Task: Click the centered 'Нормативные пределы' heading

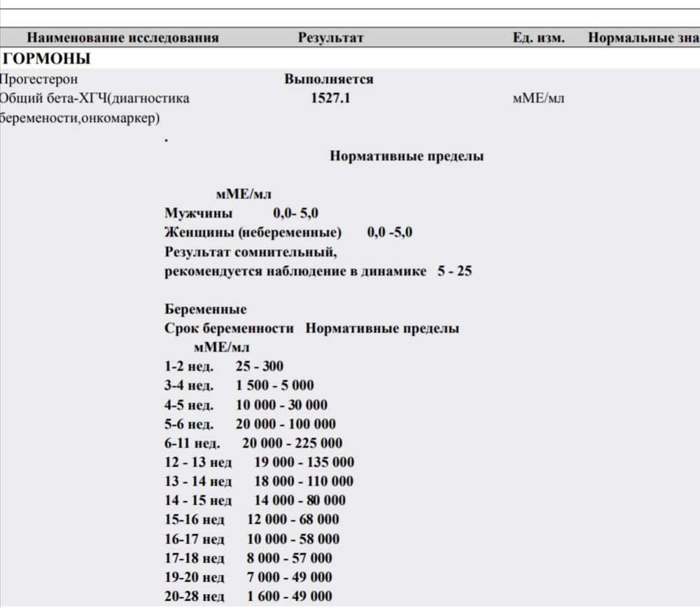Action: [406, 156]
